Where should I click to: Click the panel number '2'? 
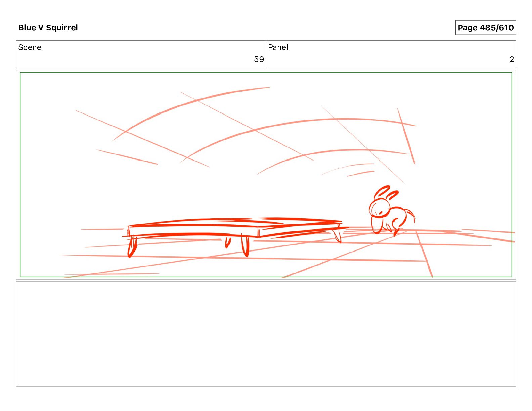512,59
